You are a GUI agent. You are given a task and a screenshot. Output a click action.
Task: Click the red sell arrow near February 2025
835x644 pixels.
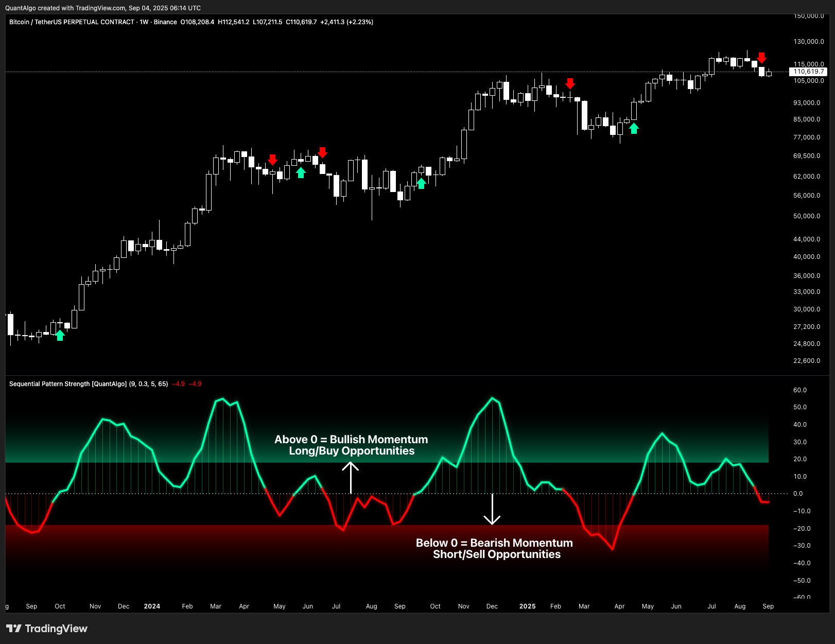point(570,83)
